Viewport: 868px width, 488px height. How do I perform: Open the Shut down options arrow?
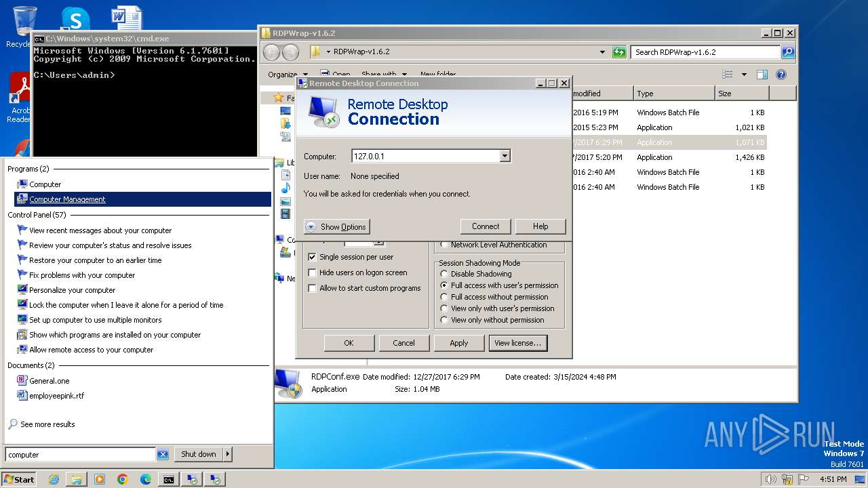(x=227, y=454)
